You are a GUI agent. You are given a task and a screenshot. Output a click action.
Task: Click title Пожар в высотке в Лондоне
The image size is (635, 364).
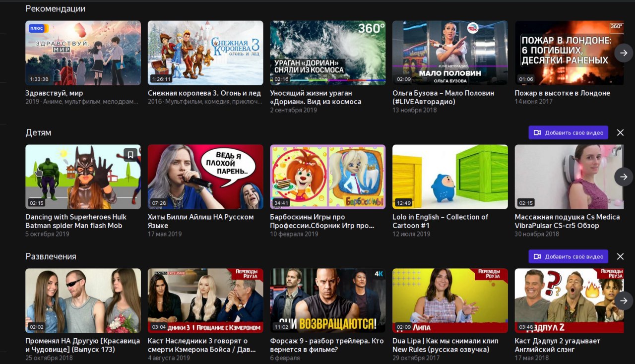point(563,93)
